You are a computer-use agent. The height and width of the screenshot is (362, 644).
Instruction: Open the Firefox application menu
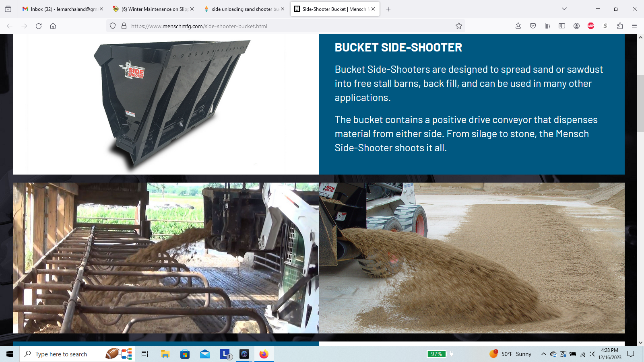pyautogui.click(x=634, y=26)
